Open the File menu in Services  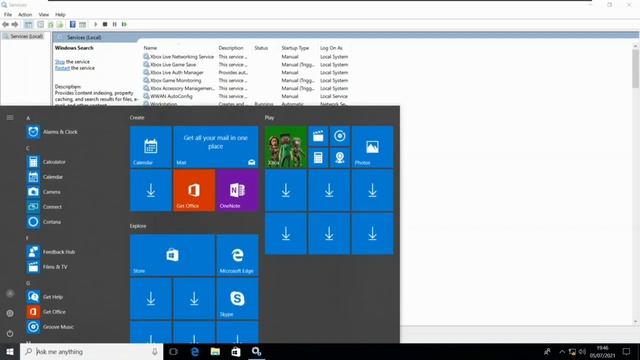click(x=8, y=14)
